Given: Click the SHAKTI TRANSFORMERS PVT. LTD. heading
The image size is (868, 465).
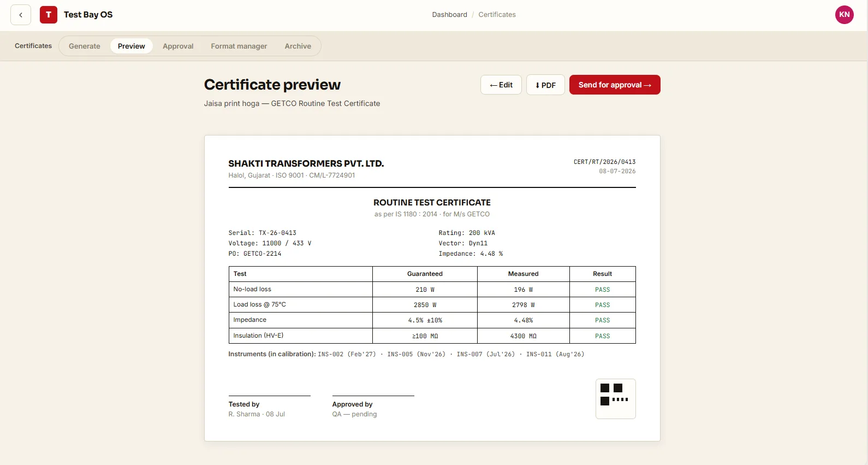Looking at the screenshot, I should pos(306,163).
